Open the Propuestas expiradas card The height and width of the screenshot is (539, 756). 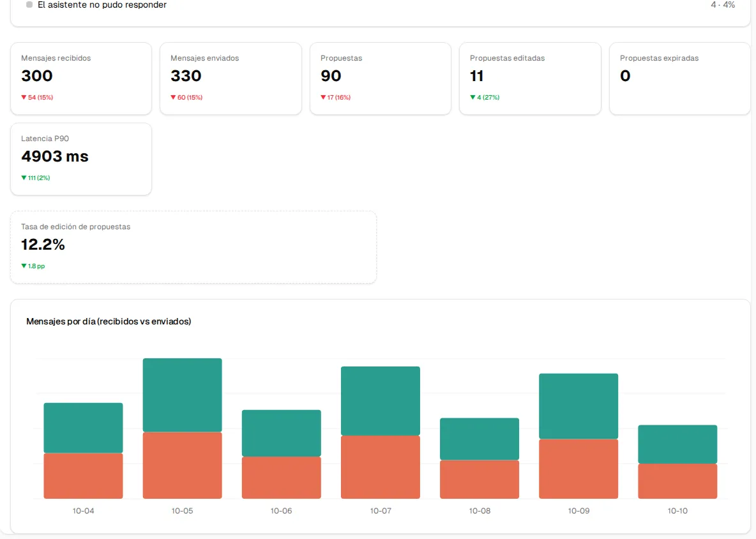click(x=680, y=79)
